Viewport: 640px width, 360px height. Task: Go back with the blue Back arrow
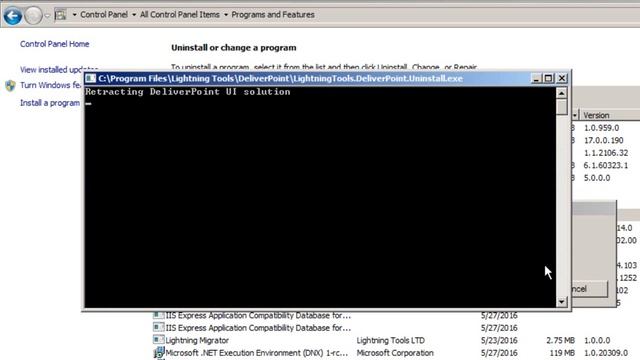[x=13, y=16]
